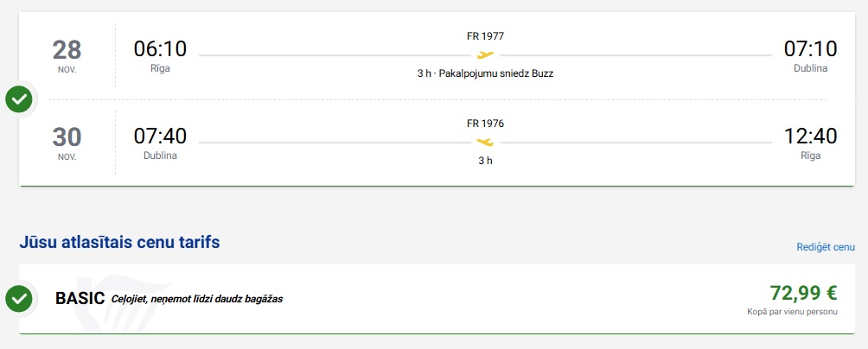Click the green checkmark next to BASIC fare
This screenshot has width=868, height=349.
click(19, 299)
